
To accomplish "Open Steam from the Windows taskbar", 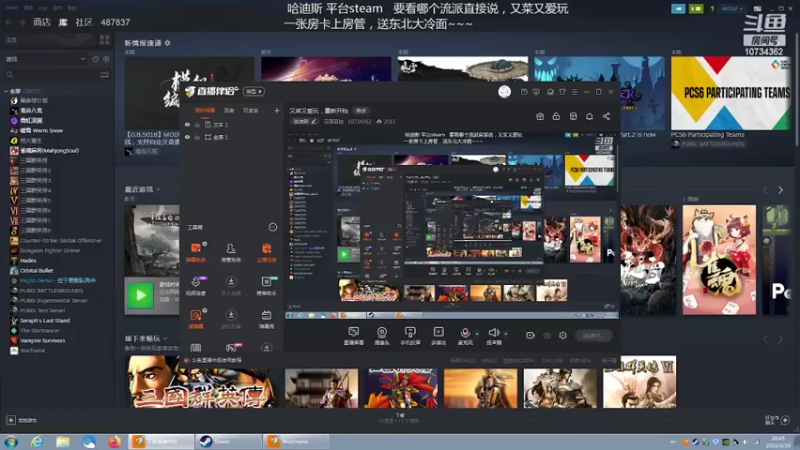I will [228, 441].
